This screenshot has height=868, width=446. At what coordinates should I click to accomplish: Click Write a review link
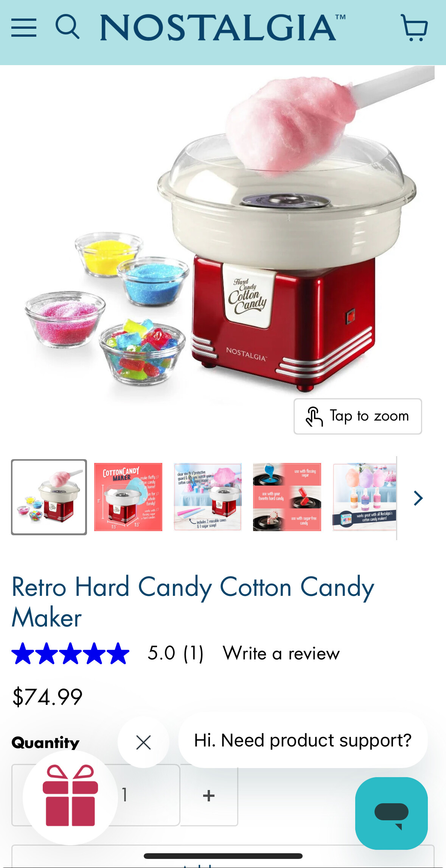pos(281,653)
